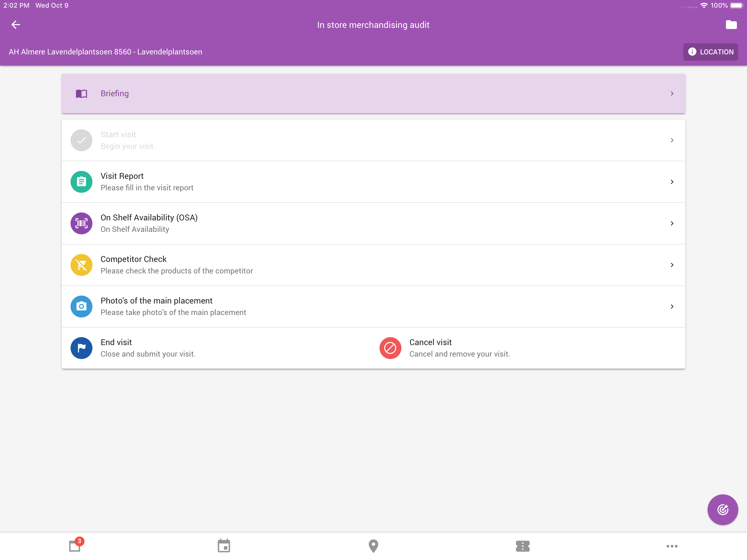Tap the LOCATION info button
This screenshot has height=560, width=747.
(x=710, y=52)
